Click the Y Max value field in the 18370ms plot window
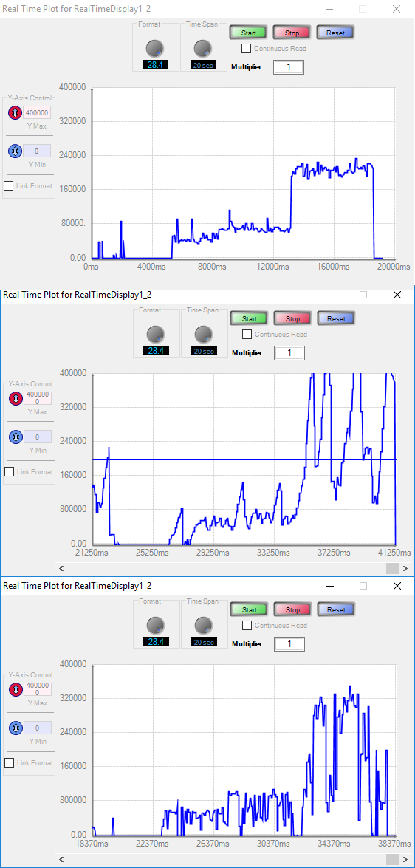Viewport: 415px width, 868px height. [37, 690]
